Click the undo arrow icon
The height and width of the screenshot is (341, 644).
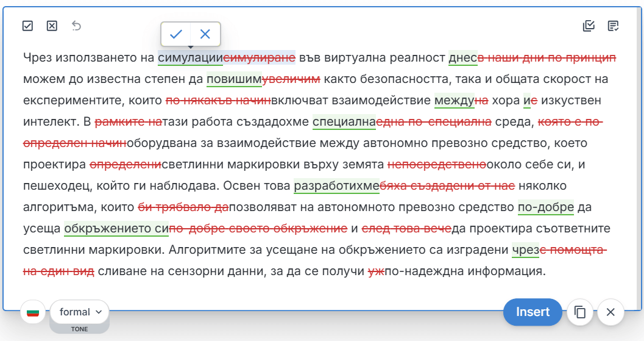tap(77, 26)
